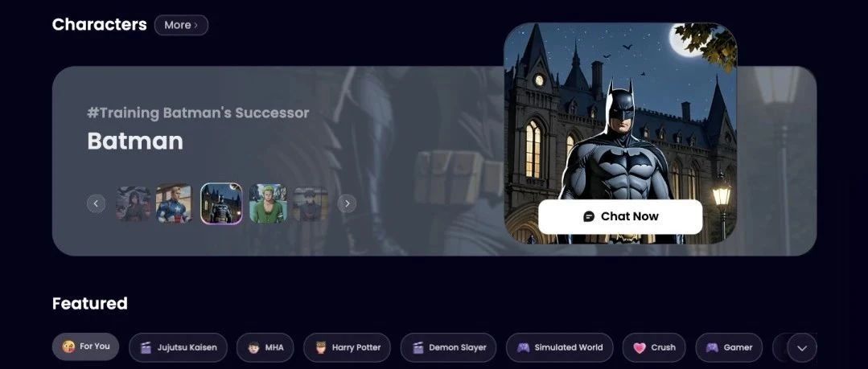Viewport: 868px width, 369px height.
Task: Open the Simulated World category
Action: [x=560, y=347]
